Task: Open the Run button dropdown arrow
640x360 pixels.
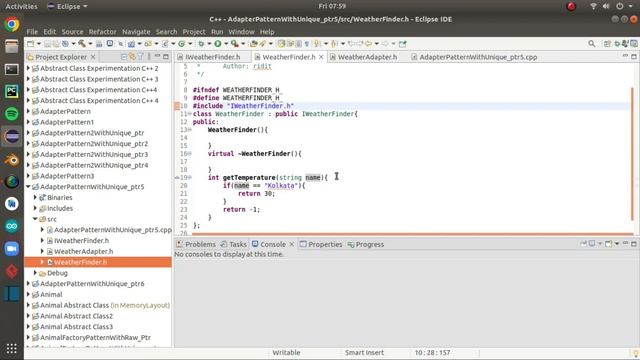Action: click(x=226, y=44)
